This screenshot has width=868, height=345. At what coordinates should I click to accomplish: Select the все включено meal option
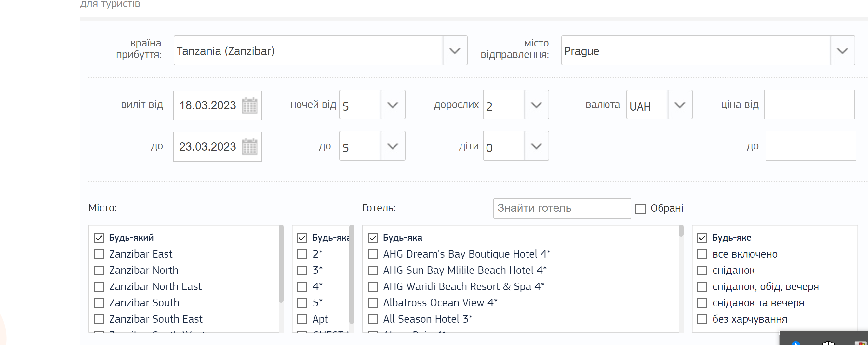tap(702, 254)
